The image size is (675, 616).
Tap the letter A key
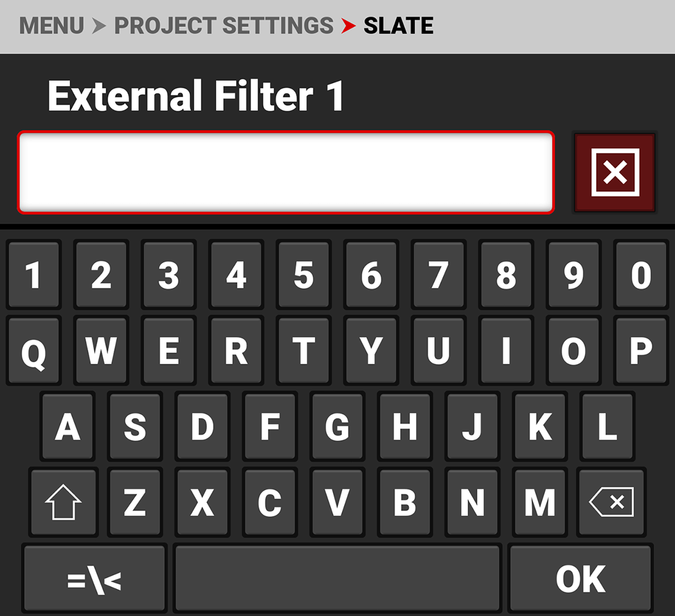coord(67,426)
